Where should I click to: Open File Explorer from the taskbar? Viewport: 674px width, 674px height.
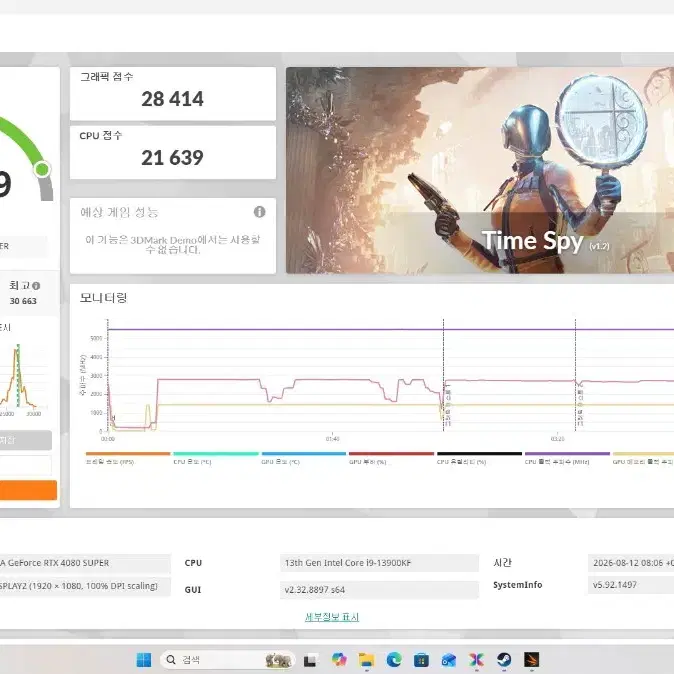pyautogui.click(x=366, y=659)
